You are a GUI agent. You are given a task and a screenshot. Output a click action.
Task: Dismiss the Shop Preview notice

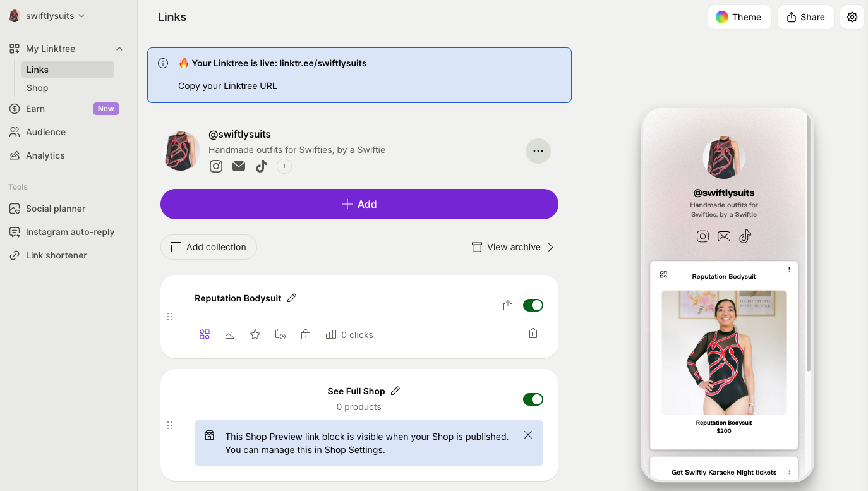(x=528, y=435)
